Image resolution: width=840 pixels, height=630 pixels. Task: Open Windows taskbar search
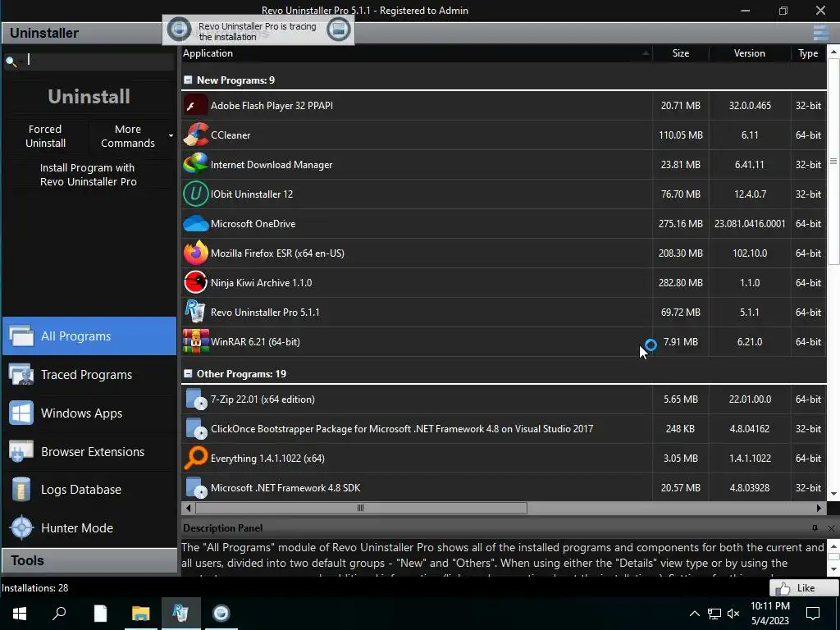point(59,614)
